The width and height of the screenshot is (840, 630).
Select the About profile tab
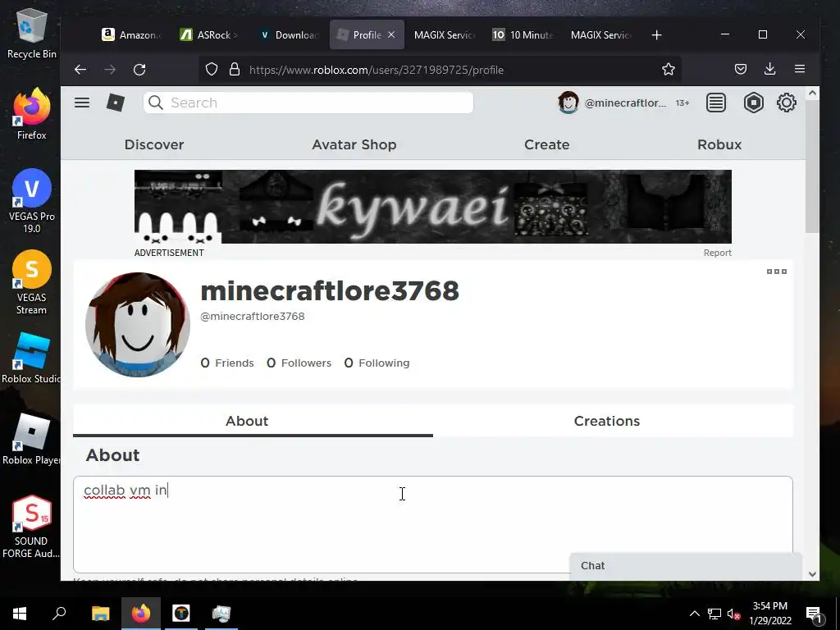click(x=253, y=421)
